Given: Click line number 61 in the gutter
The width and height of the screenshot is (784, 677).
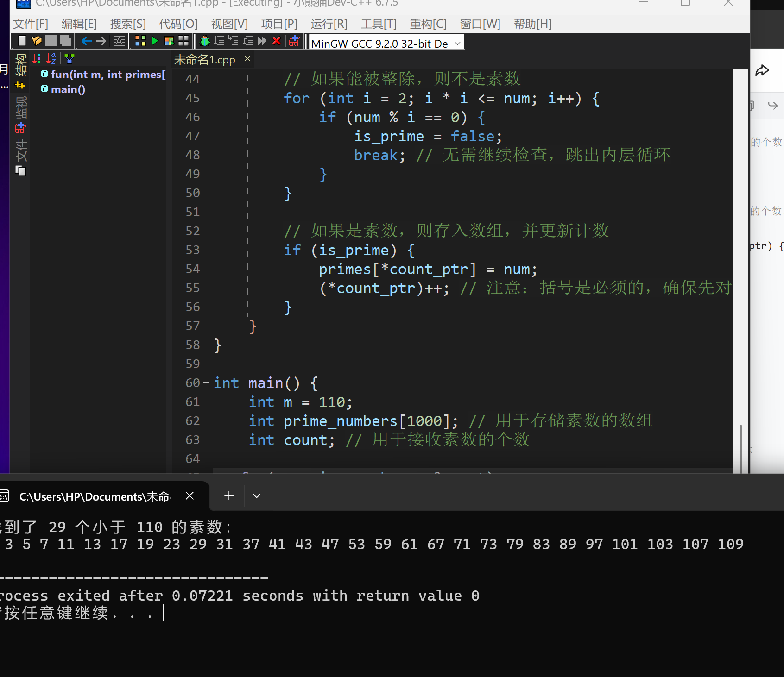Looking at the screenshot, I should pos(193,401).
